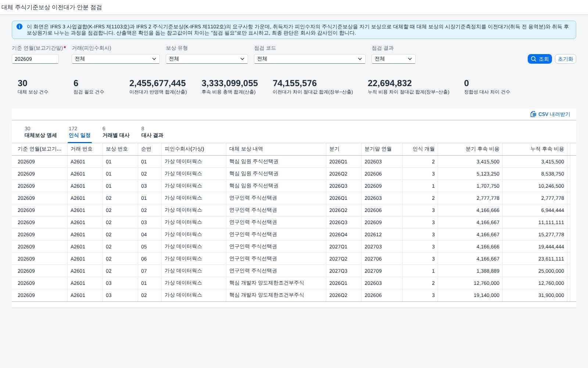Image resolution: width=588 pixels, height=368 pixels.
Task: Go to the 대사 결과 tab
Action: tap(152, 132)
